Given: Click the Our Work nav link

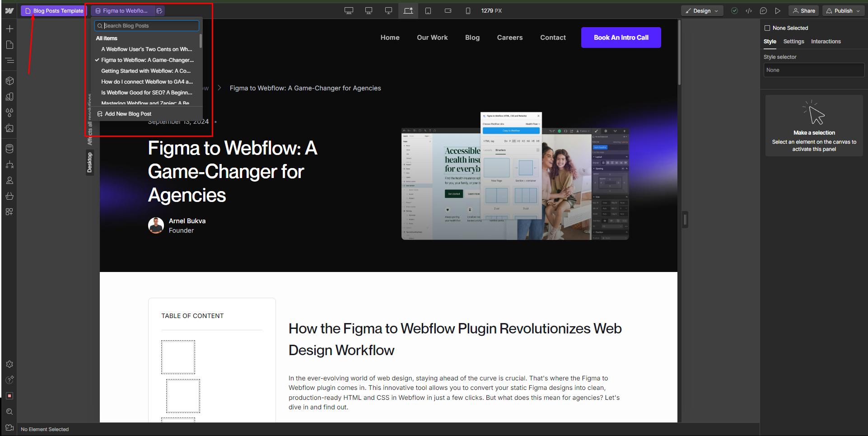Looking at the screenshot, I should click(x=432, y=38).
